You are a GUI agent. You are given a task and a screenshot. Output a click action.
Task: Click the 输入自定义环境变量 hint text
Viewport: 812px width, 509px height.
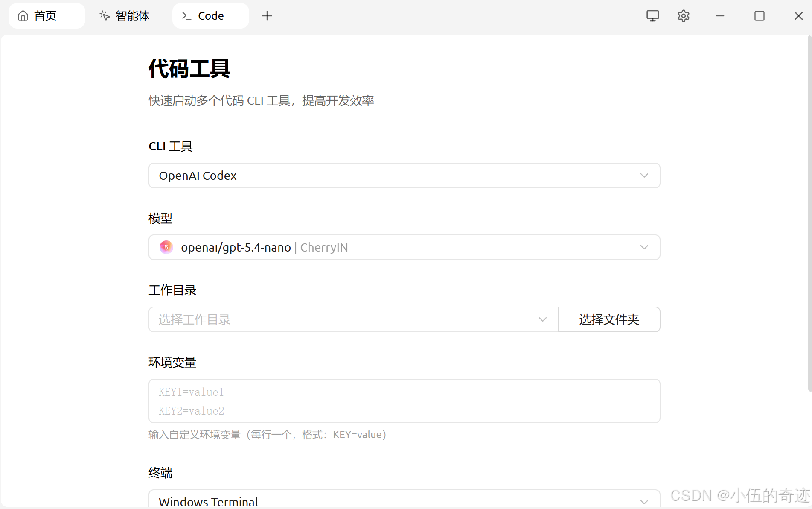tap(268, 435)
